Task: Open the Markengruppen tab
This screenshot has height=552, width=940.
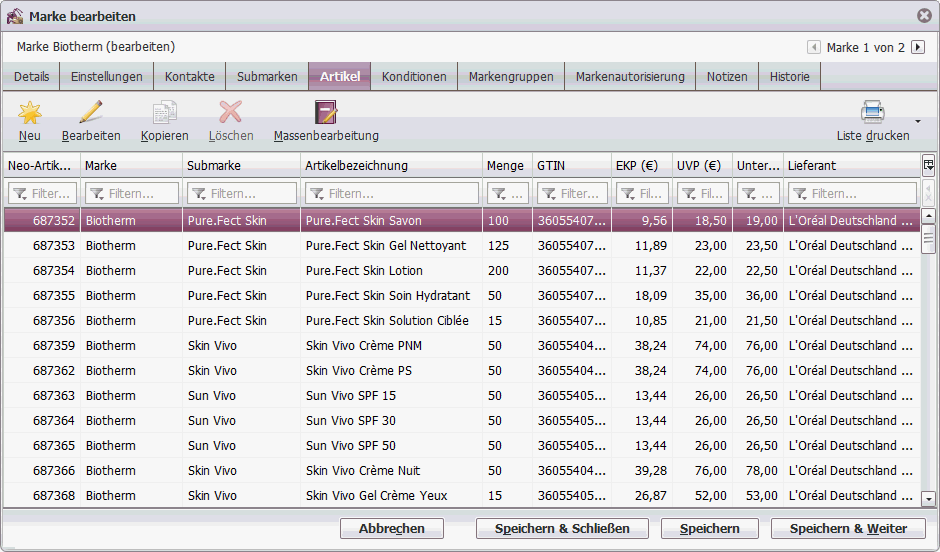Action: pyautogui.click(x=511, y=77)
